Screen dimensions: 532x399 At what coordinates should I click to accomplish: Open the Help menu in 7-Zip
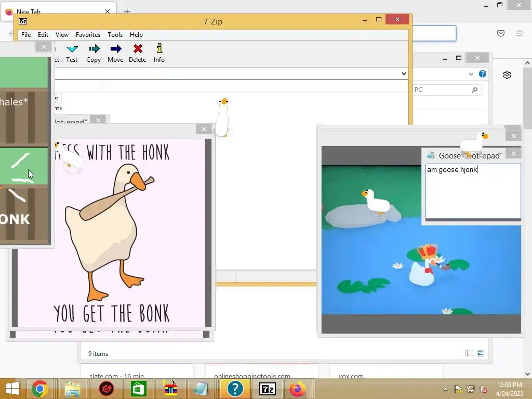tap(136, 35)
